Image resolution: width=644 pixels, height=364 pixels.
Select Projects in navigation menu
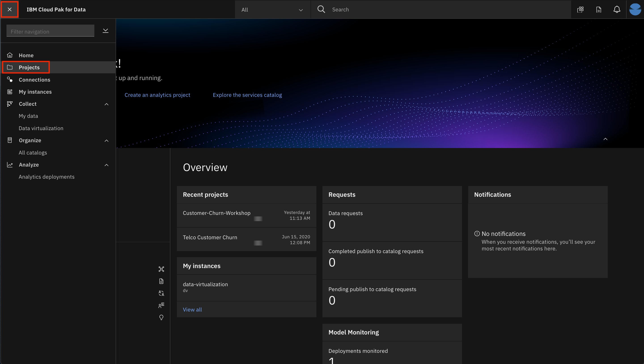pyautogui.click(x=29, y=67)
